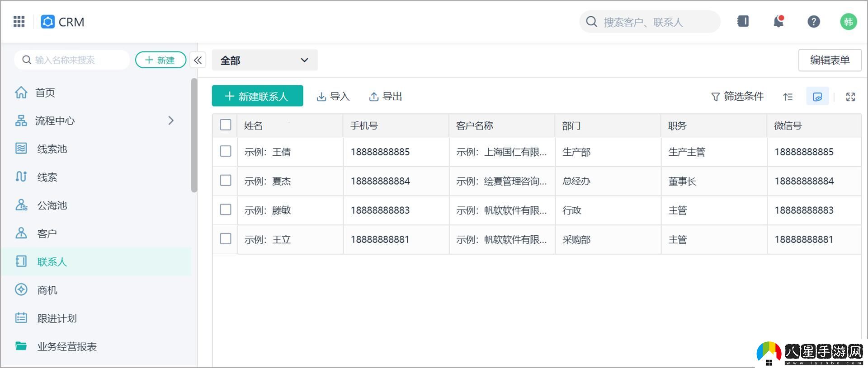Click the 新建联系人 button
The width and height of the screenshot is (868, 368).
[258, 96]
